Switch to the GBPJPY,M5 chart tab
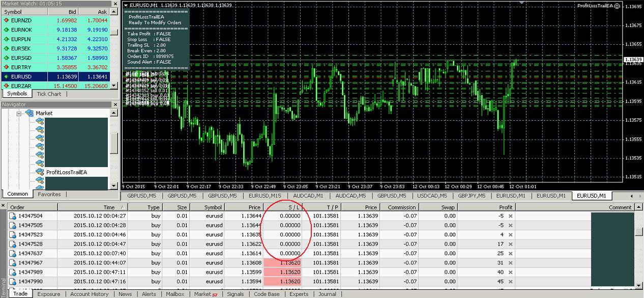 472,196
